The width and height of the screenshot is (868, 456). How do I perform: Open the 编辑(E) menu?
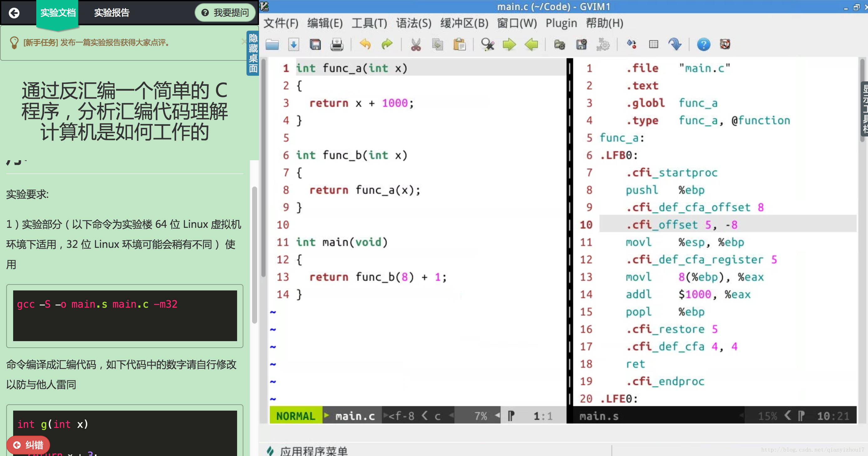[325, 23]
